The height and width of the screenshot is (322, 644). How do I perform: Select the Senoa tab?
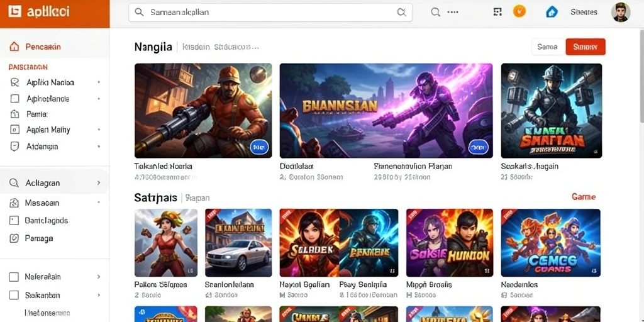pyautogui.click(x=548, y=47)
